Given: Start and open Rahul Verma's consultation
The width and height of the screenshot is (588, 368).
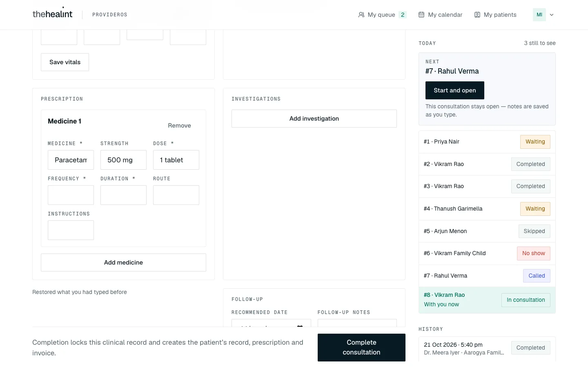Looking at the screenshot, I should point(455,90).
